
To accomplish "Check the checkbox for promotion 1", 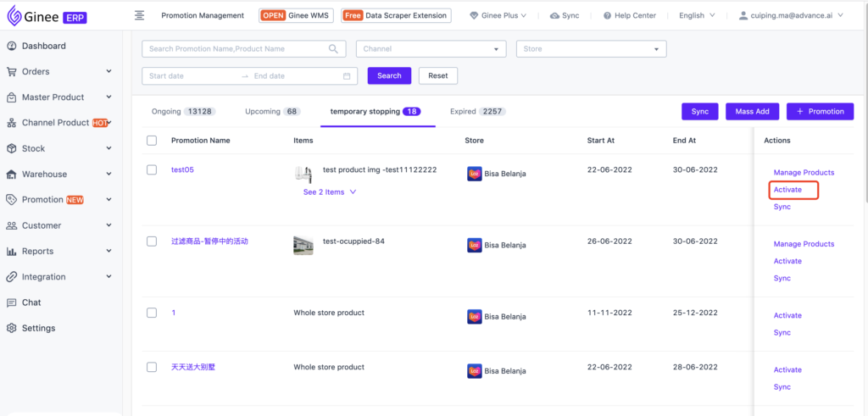I will tap(152, 313).
